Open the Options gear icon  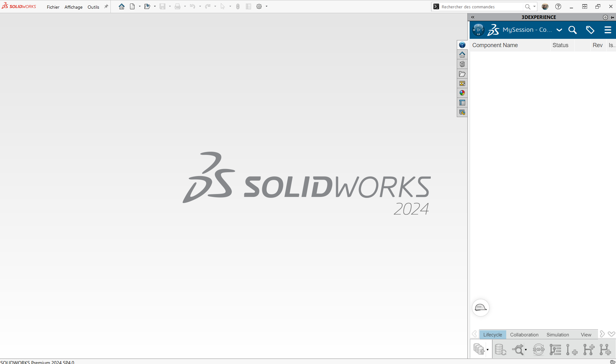coord(259,6)
